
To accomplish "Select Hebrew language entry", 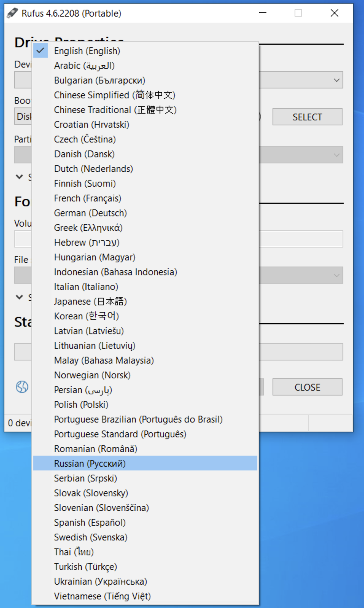I will point(145,243).
